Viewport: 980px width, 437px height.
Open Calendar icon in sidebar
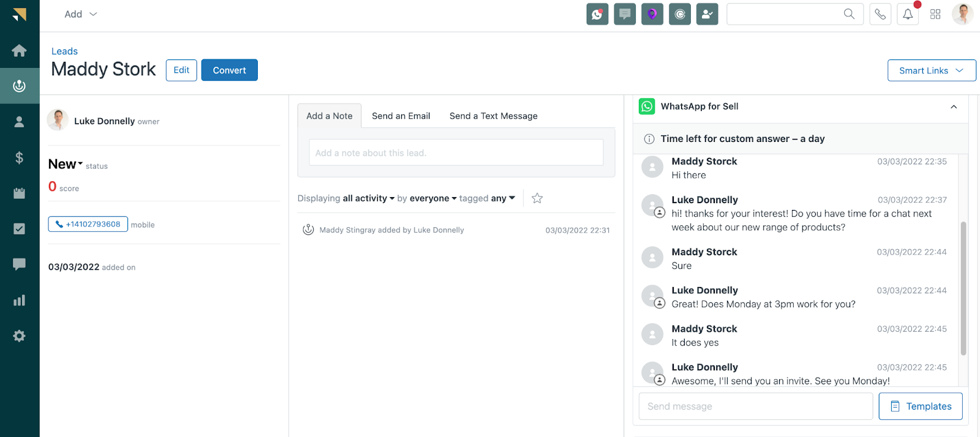pyautogui.click(x=20, y=193)
